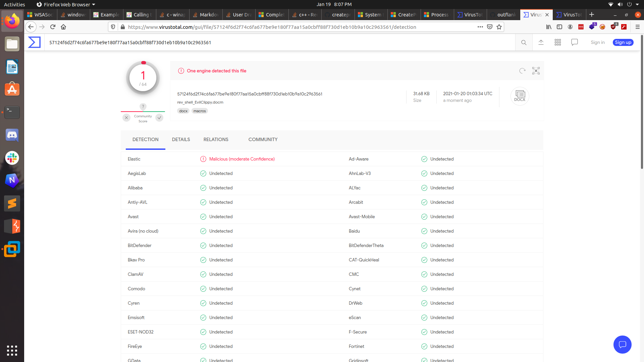Open the clock and calendar menu

pos(334,4)
